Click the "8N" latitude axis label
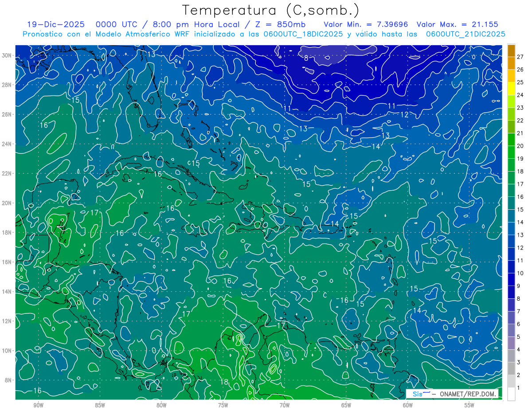Viewport: 532px width, 411px height. click(9, 380)
